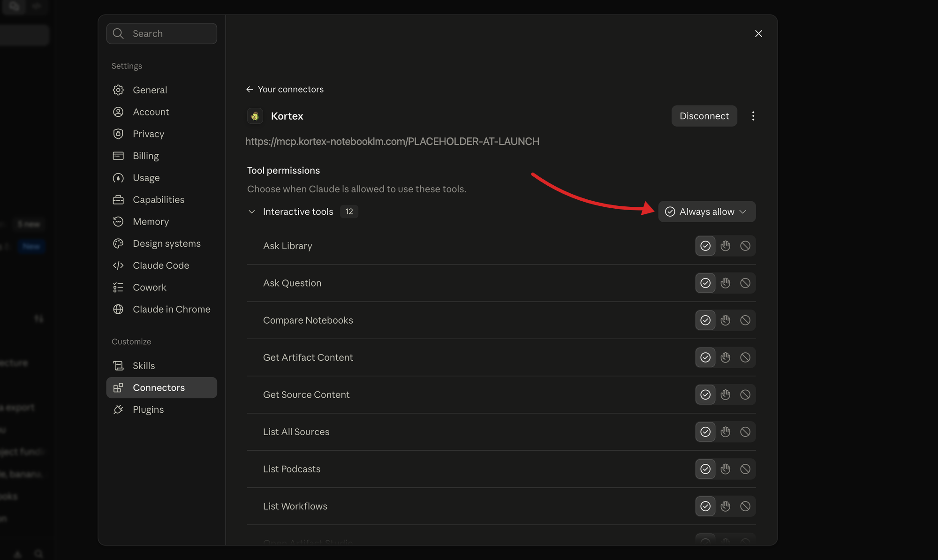Set List Podcasts to needs approval
The image size is (938, 560).
click(x=726, y=469)
